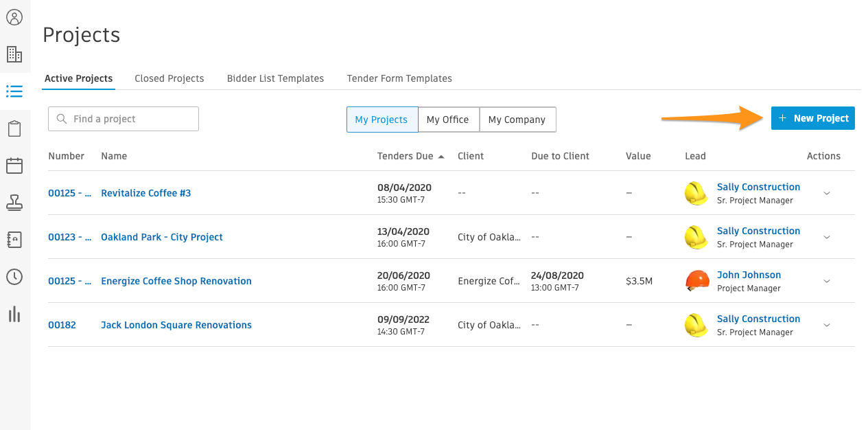Viewport: 868px width, 430px height.
Task: Open the clipboard icon in the sidebar
Action: [15, 128]
